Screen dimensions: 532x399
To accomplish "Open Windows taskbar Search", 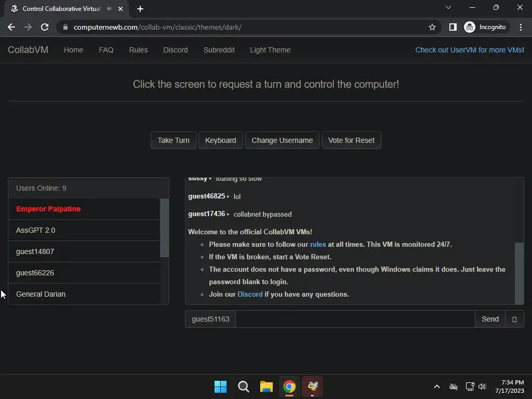I will [243, 387].
